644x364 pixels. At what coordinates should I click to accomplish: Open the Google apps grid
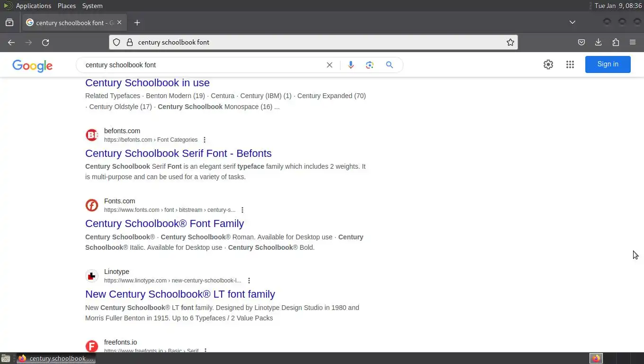click(x=570, y=64)
